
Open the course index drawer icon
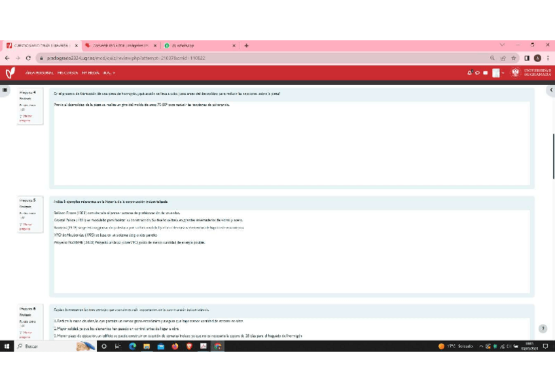pos(5,90)
